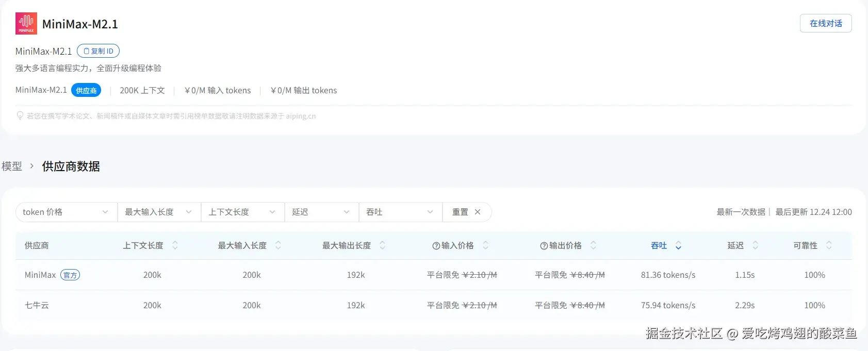Click ¥0/M 输出 tokens text

pyautogui.click(x=304, y=90)
